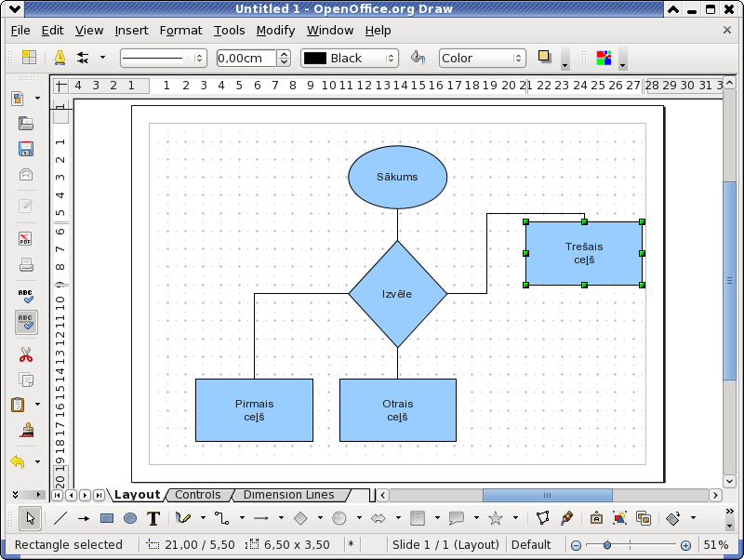Click the Undo arrow icon
The width and height of the screenshot is (744, 560).
coord(18,461)
